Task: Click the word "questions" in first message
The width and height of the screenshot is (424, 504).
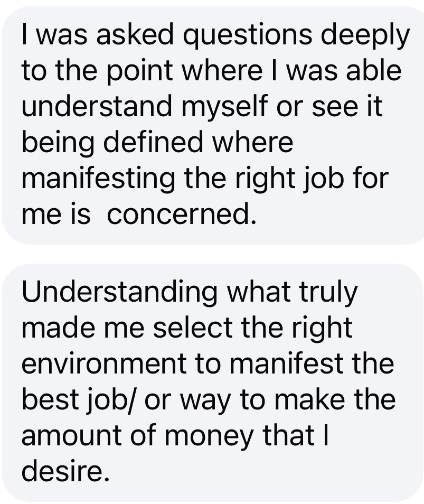Action: point(247,36)
